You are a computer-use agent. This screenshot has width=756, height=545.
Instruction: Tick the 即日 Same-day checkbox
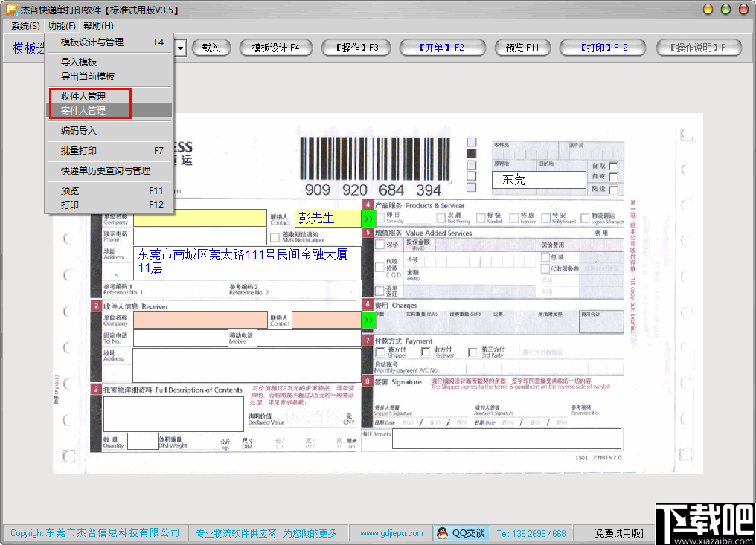click(x=380, y=218)
